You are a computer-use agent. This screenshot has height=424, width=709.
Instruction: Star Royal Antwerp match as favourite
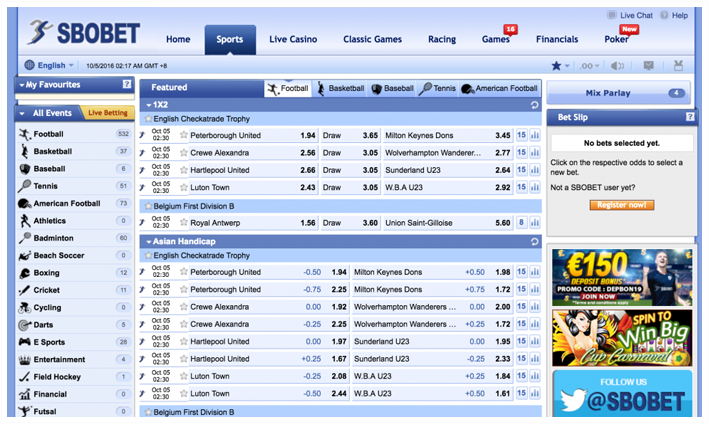coord(183,223)
